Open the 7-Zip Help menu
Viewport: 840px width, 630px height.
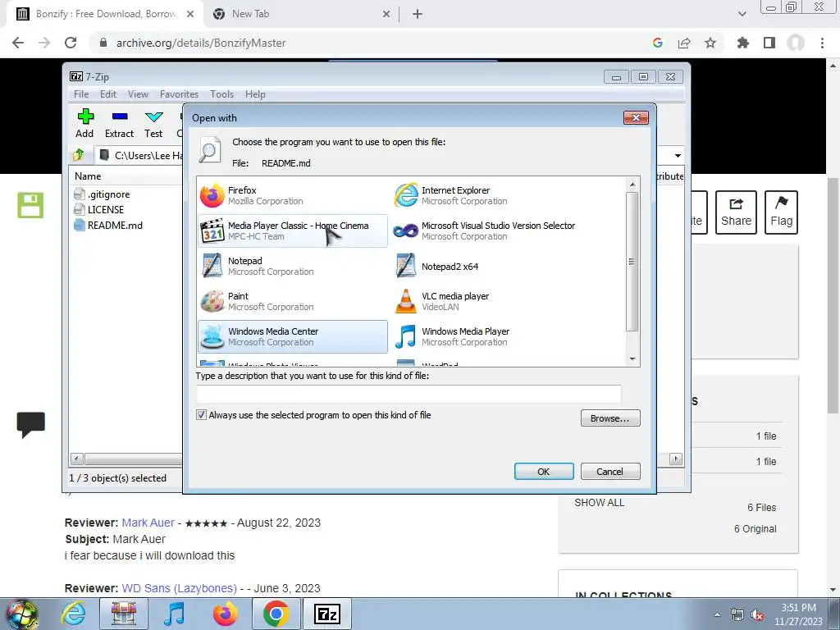point(255,94)
